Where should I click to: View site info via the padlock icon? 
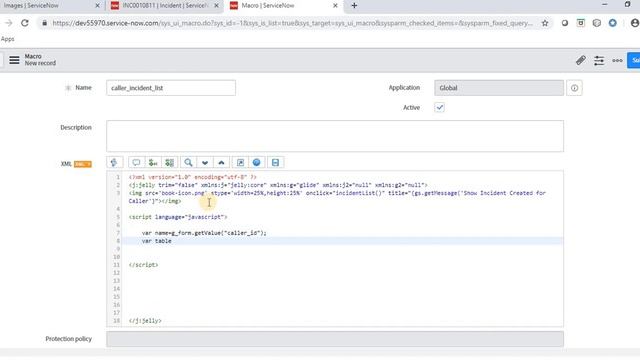pos(44,23)
